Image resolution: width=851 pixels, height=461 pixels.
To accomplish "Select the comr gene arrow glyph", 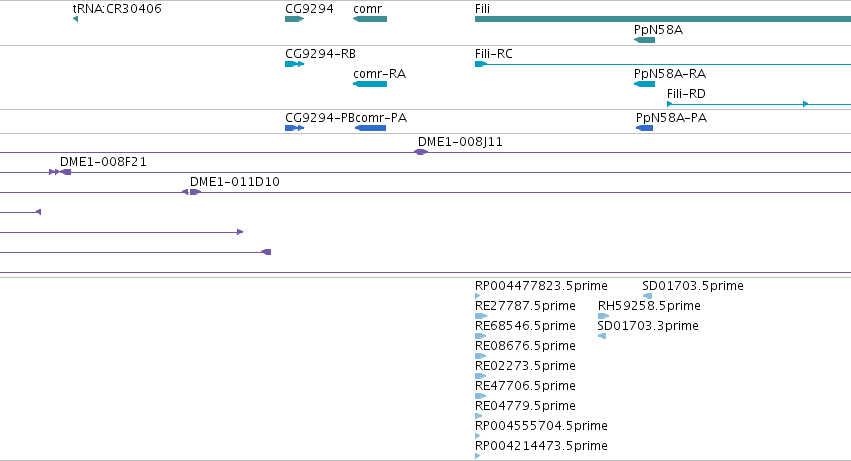I will (370, 19).
